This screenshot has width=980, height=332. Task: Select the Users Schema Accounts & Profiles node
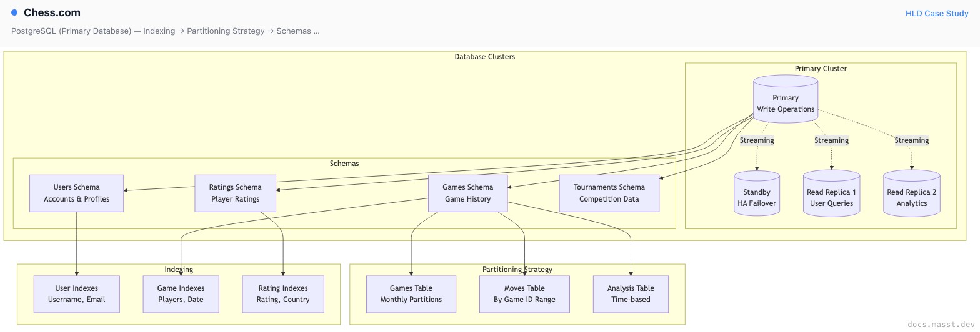pyautogui.click(x=76, y=193)
